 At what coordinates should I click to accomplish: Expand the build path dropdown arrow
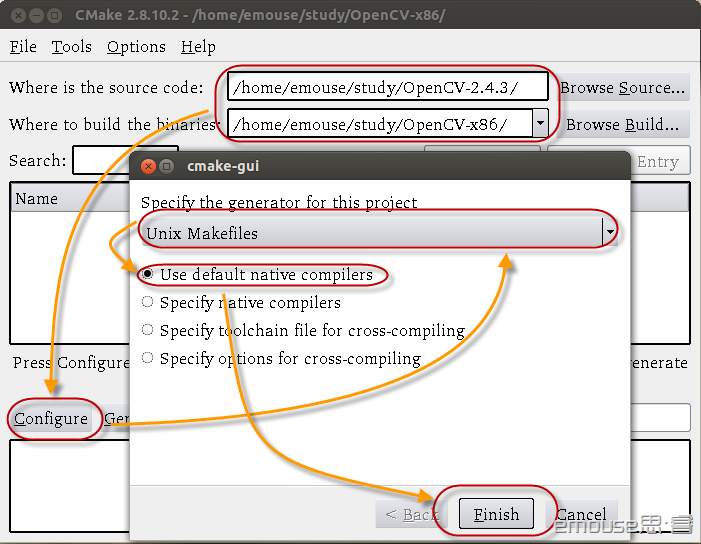pos(541,123)
